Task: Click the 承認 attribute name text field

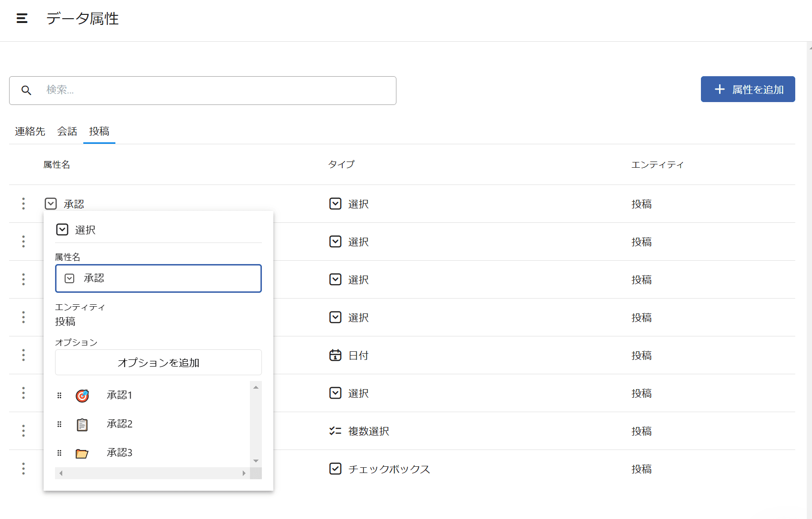Action: (x=168, y=278)
